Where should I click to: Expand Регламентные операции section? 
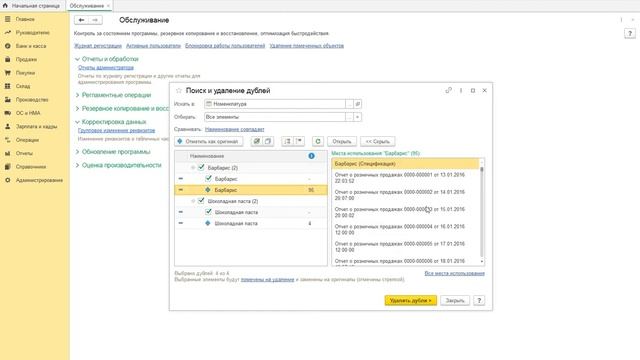(77, 95)
